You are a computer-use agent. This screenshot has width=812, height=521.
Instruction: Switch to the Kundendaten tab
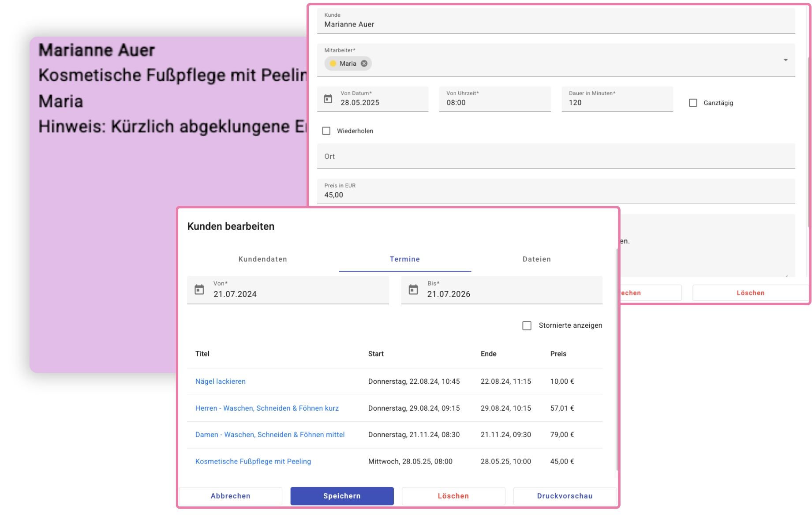(262, 259)
